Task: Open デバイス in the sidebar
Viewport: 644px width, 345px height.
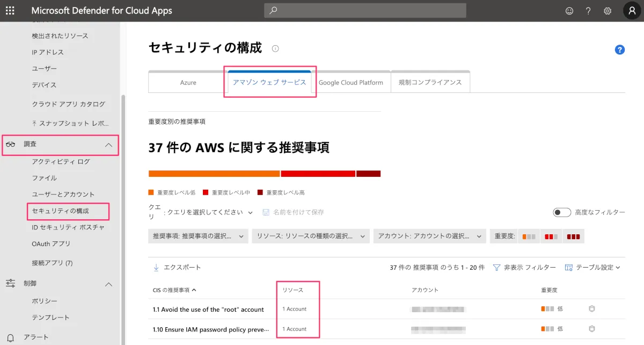Action: pyautogui.click(x=44, y=85)
